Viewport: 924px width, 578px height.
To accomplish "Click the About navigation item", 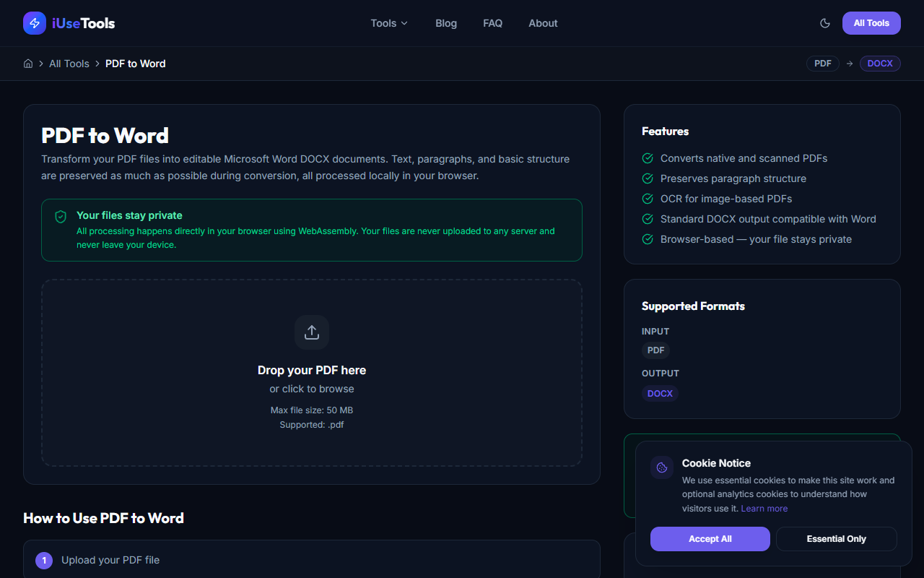I will pyautogui.click(x=543, y=23).
